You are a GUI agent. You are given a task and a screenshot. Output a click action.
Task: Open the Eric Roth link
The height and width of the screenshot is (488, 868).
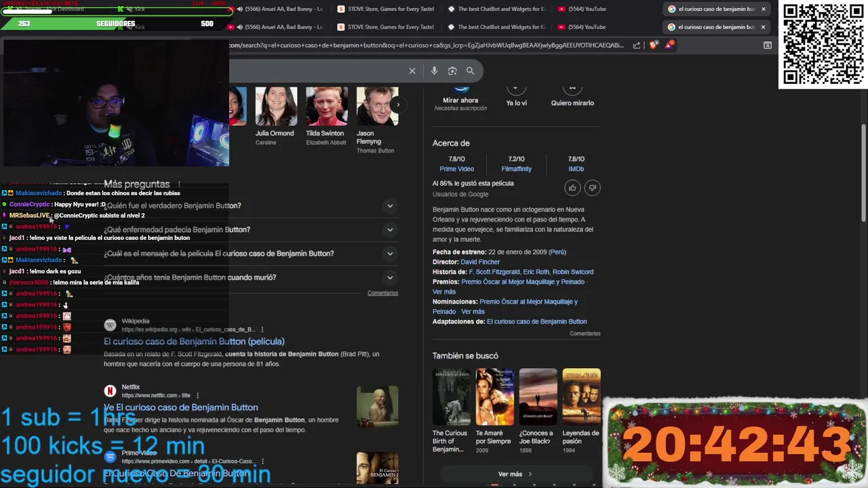click(x=536, y=272)
